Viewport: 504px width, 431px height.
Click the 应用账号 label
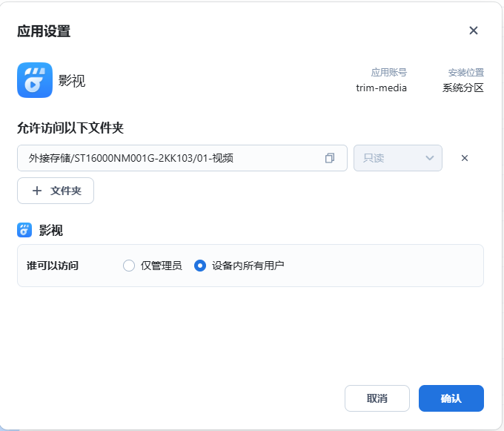pyautogui.click(x=389, y=73)
